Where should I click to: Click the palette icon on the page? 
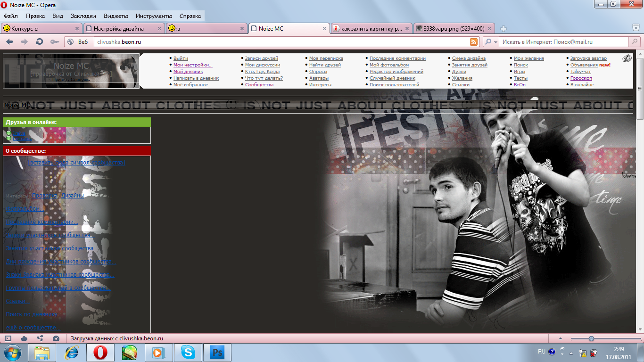click(x=627, y=58)
